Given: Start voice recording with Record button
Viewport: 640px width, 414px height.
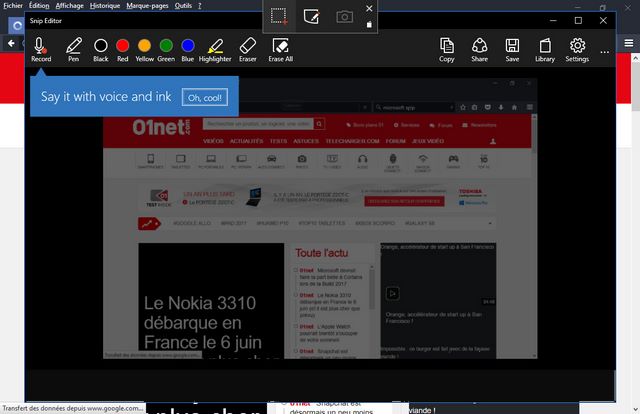Looking at the screenshot, I should (x=40, y=48).
